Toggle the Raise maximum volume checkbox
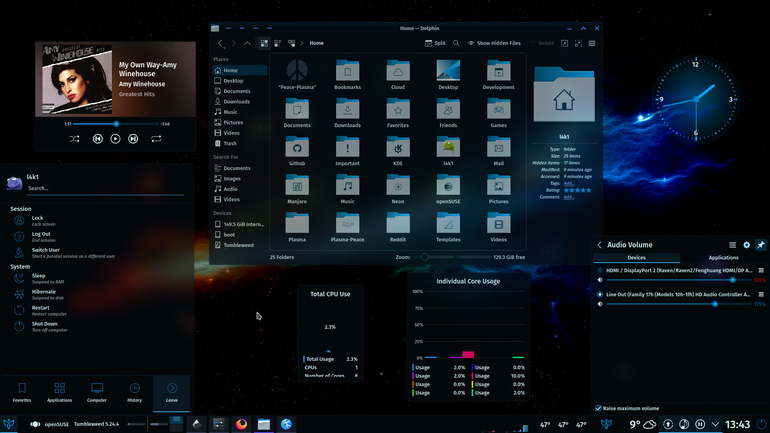 (598, 408)
